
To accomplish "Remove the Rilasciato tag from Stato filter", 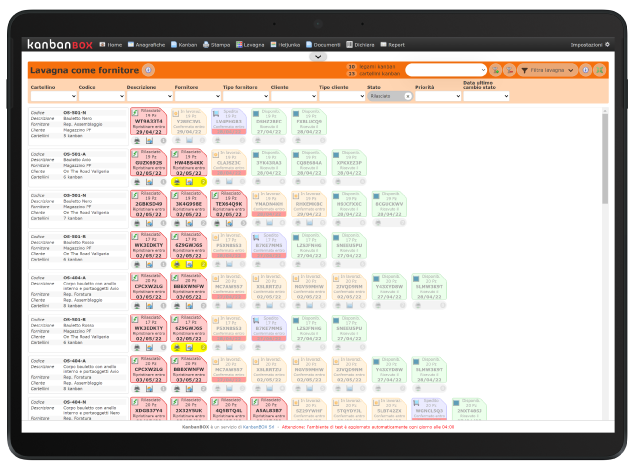I will pos(407,96).
